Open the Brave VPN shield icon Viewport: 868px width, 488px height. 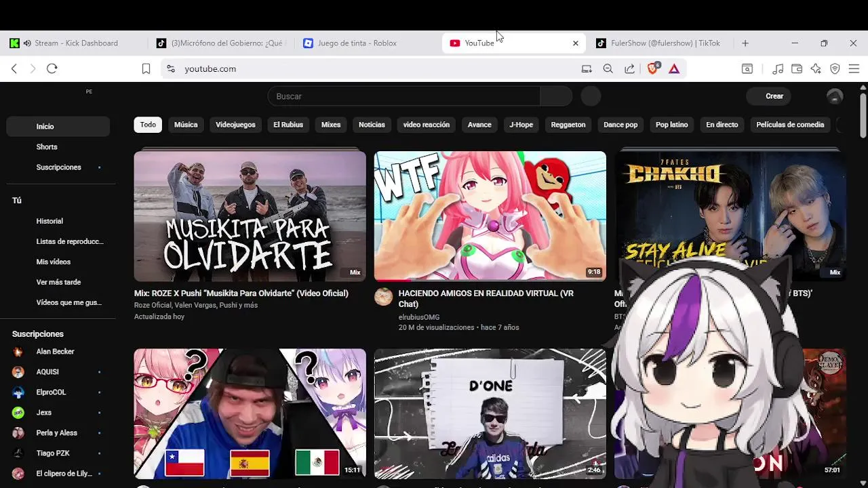click(x=835, y=68)
